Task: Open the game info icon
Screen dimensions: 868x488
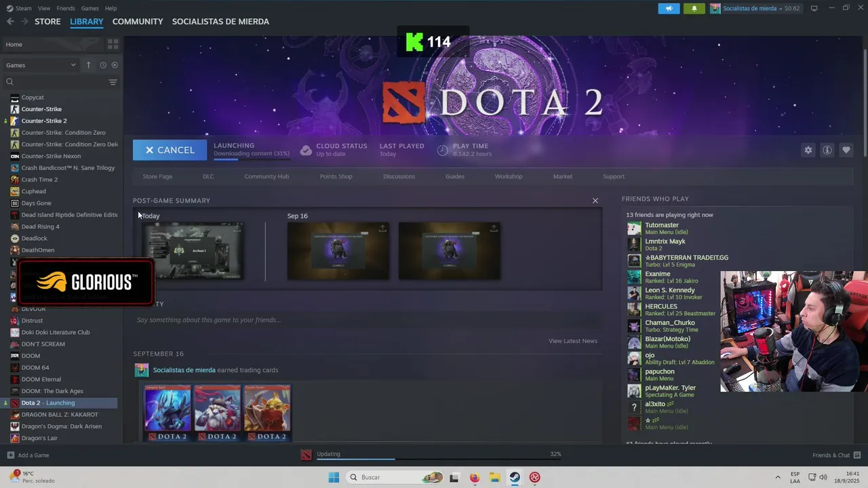Action: click(x=827, y=150)
